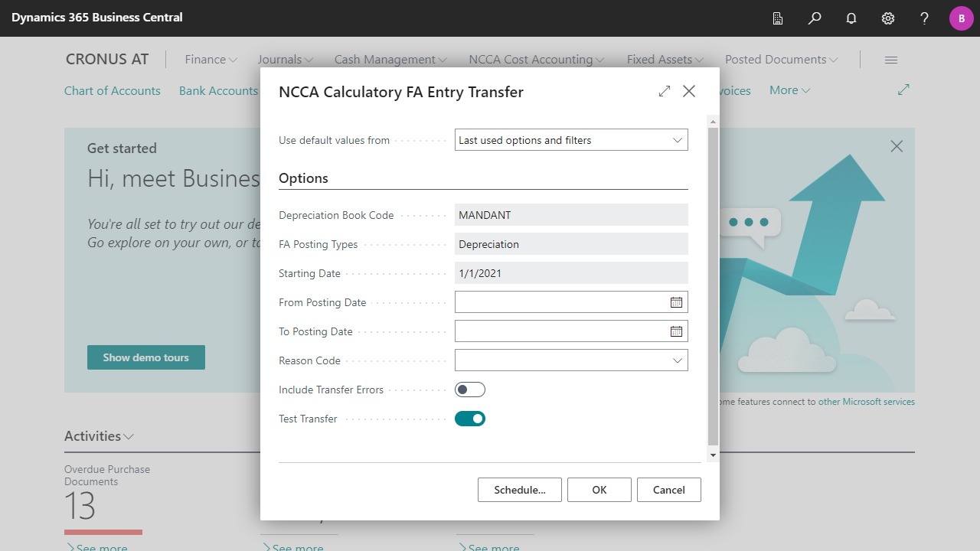Viewport: 980px width, 551px height.
Task: Click the Schedule... button
Action: point(520,490)
